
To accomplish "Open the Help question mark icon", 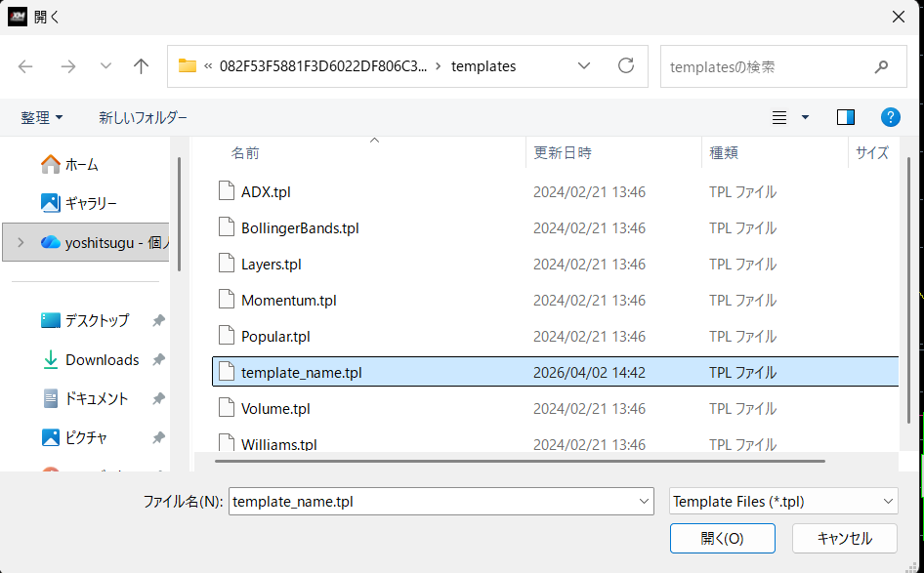I will click(x=890, y=116).
